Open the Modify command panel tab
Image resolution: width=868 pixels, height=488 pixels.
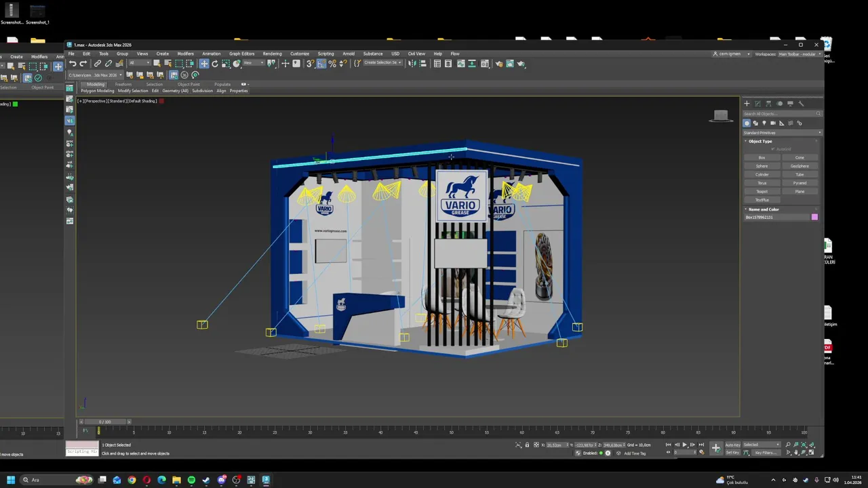(757, 104)
